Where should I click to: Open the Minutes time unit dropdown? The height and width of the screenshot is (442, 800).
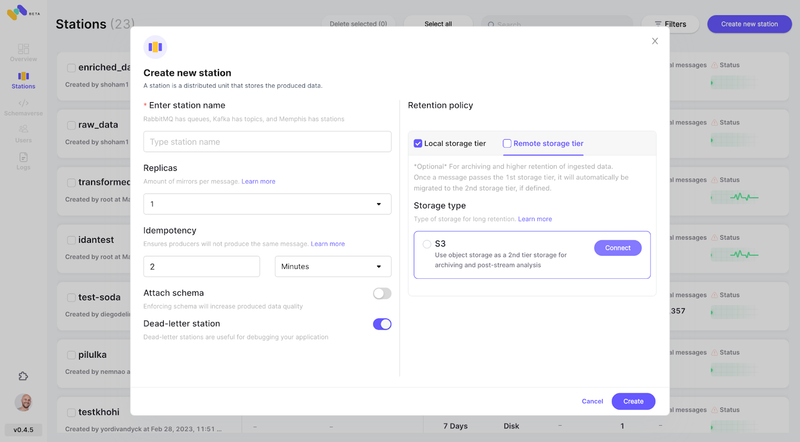(332, 267)
